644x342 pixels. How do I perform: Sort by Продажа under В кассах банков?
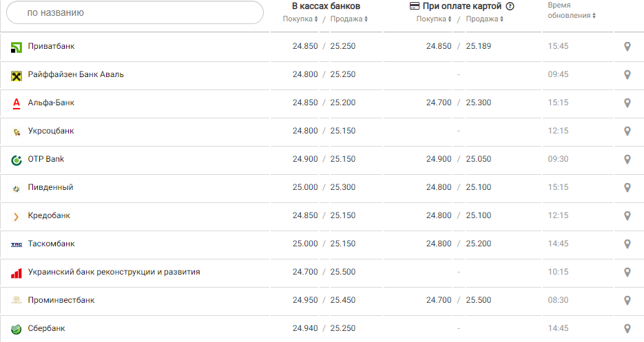tap(349, 19)
